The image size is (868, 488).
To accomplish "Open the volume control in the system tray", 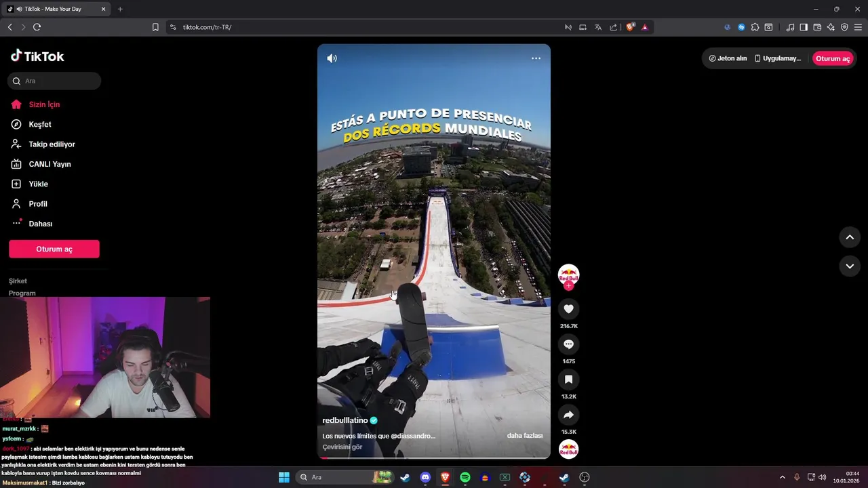I will [x=823, y=477].
